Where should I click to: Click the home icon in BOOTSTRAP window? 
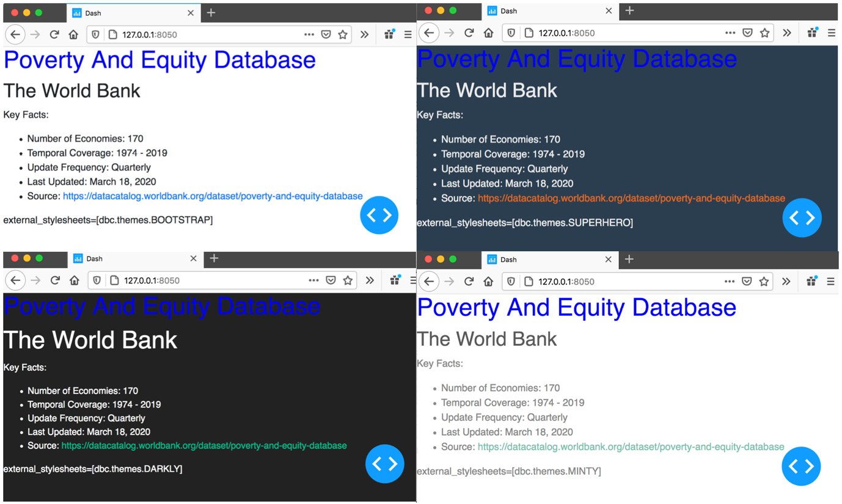73,35
